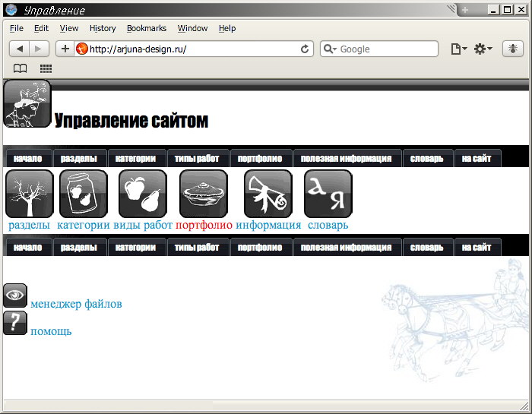The height and width of the screenshot is (414, 532).
Task: Reload the page with the refresh icon
Action: click(305, 49)
